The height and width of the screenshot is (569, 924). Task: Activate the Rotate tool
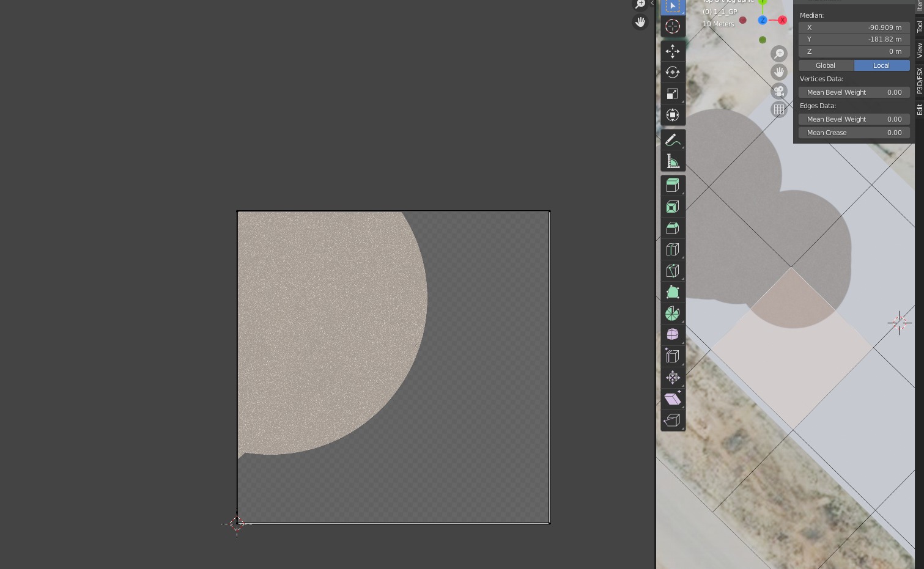coord(672,73)
